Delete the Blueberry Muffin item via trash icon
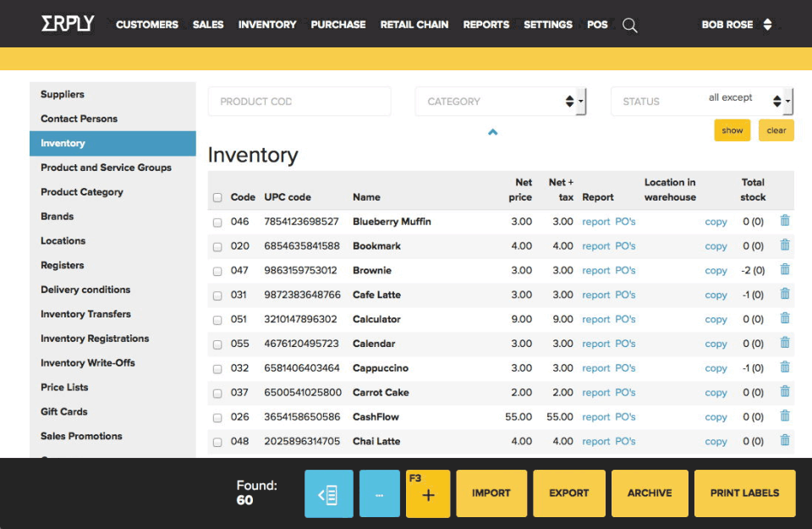Screen dimensions: 812x529 (x=784, y=220)
